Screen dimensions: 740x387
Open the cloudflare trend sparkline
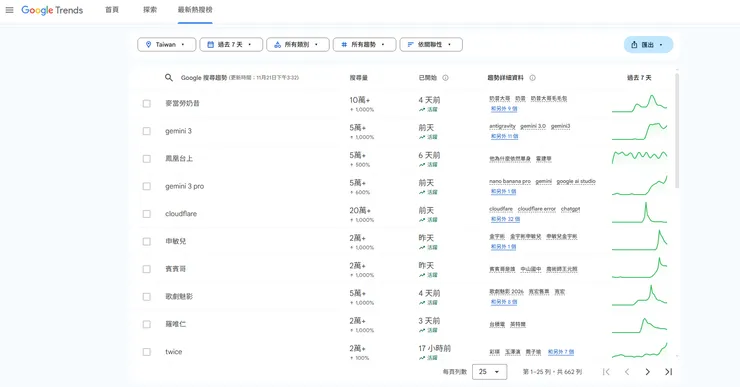639,212
